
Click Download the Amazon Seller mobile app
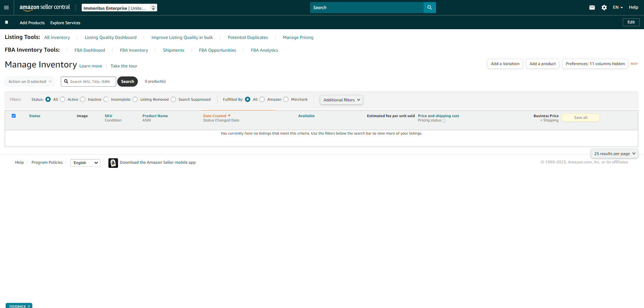(158, 162)
